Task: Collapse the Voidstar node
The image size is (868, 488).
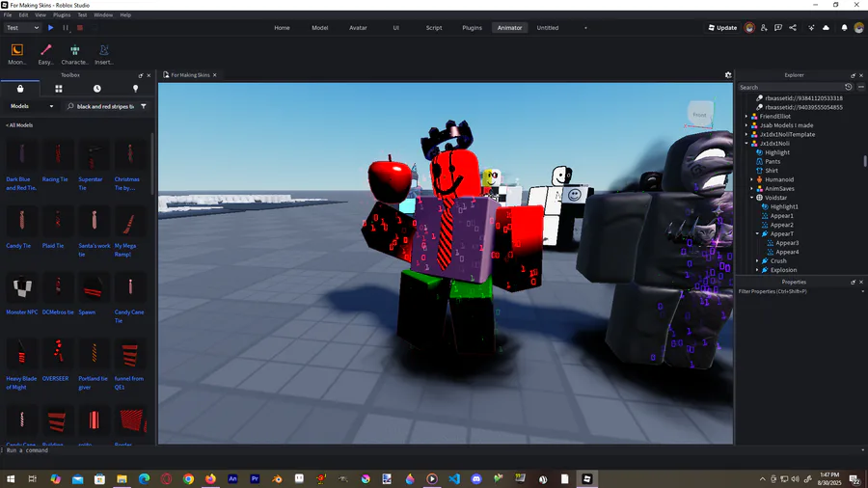Action: click(x=751, y=198)
